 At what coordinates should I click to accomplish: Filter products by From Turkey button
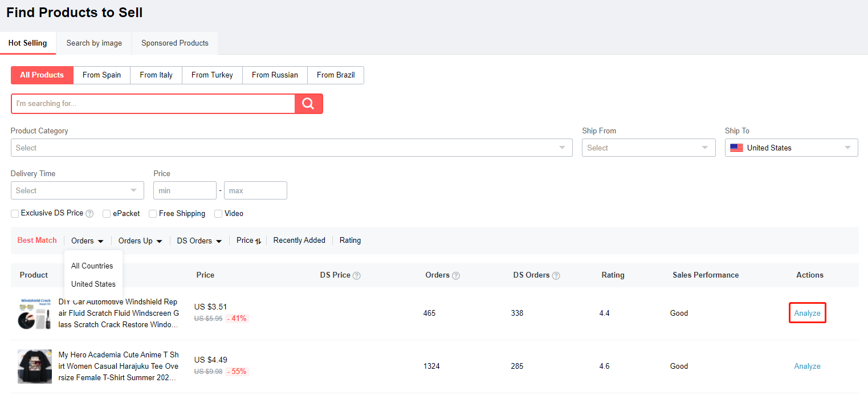tap(212, 75)
